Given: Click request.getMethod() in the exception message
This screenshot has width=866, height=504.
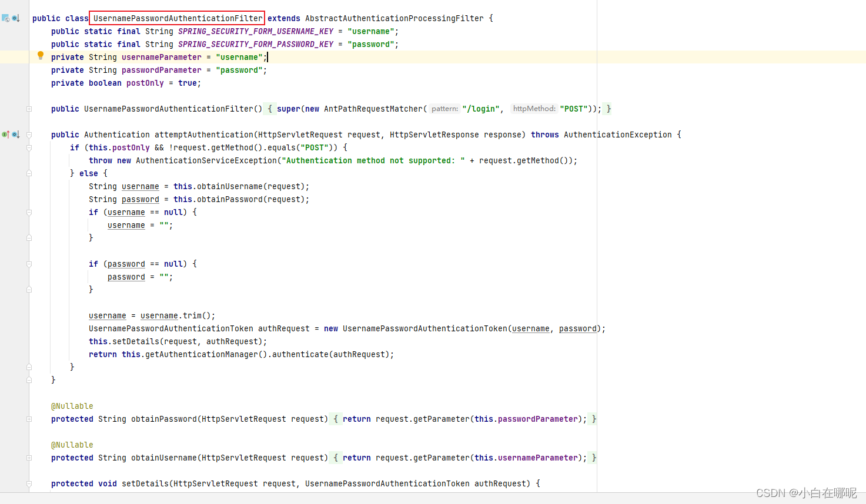Looking at the screenshot, I should coord(524,160).
